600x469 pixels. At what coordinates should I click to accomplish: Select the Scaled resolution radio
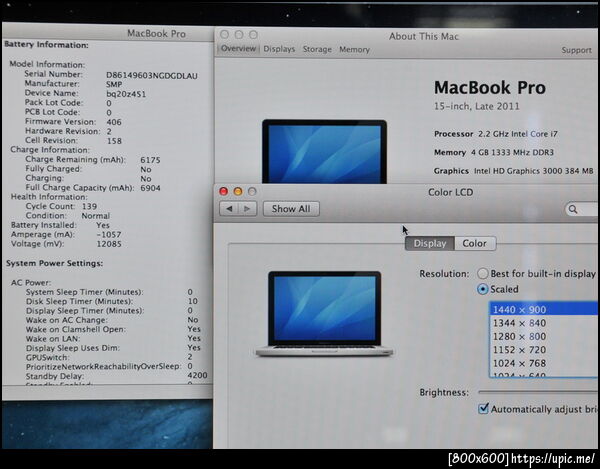[x=483, y=289]
